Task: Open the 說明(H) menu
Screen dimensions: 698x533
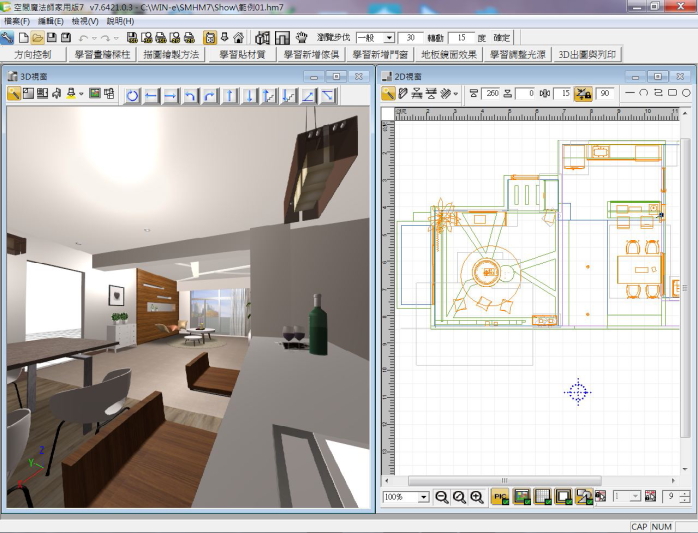Action: (120, 21)
